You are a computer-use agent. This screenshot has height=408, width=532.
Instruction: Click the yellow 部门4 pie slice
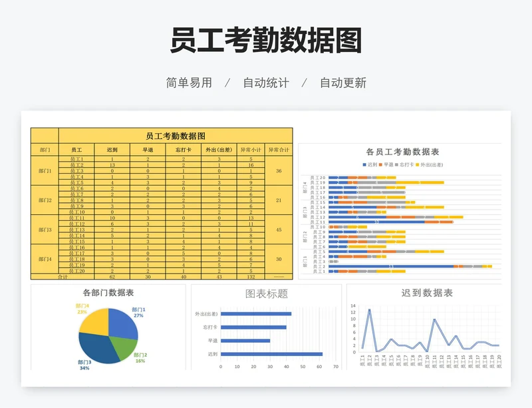coord(96,321)
